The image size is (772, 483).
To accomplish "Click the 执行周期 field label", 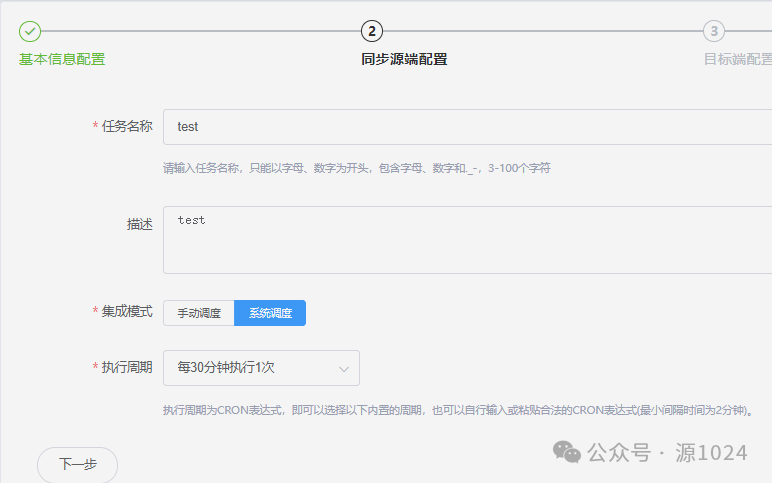I will (127, 367).
